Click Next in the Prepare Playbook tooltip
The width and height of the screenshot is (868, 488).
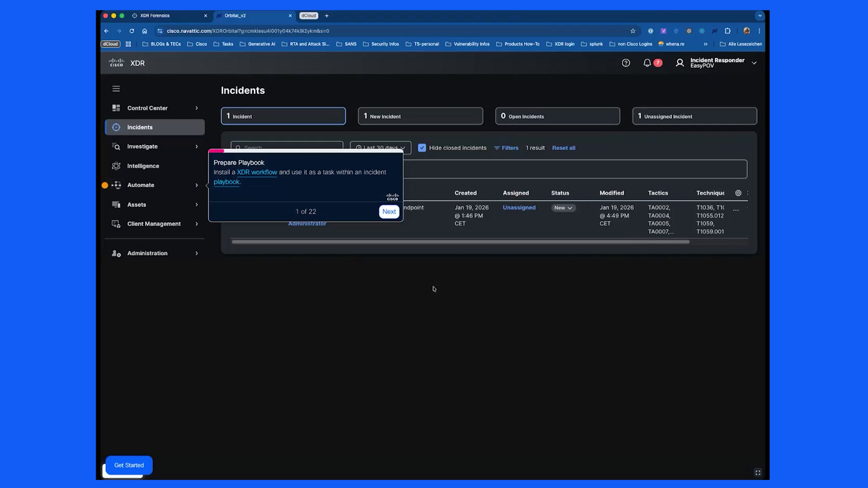(389, 211)
